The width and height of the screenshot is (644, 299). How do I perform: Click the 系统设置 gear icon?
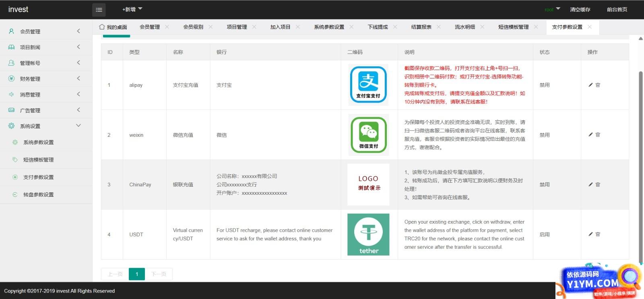[x=11, y=126]
